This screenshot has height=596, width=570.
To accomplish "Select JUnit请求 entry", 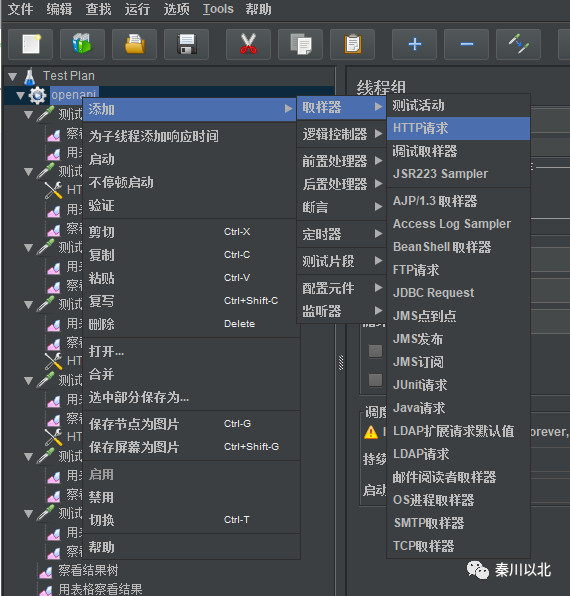I will 458,385.
